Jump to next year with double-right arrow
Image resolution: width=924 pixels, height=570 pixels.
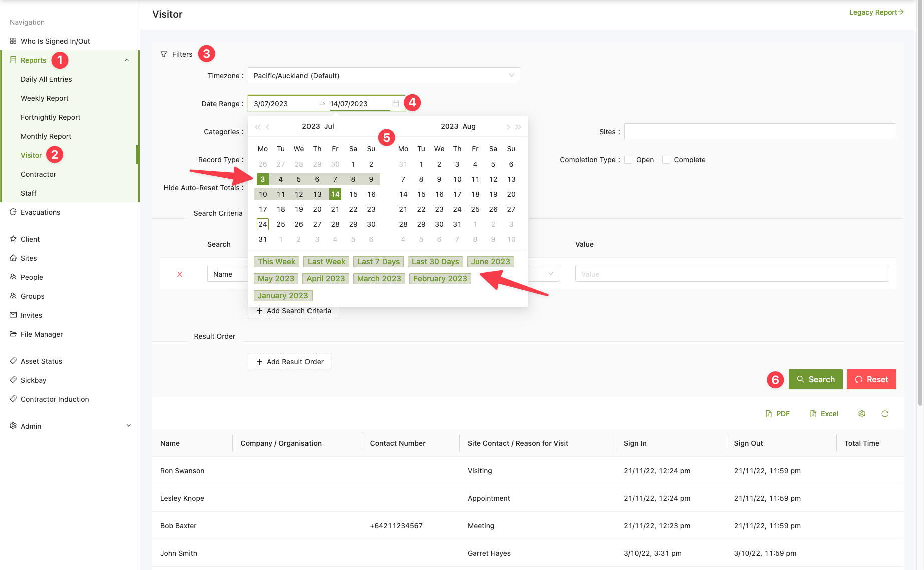pyautogui.click(x=518, y=127)
